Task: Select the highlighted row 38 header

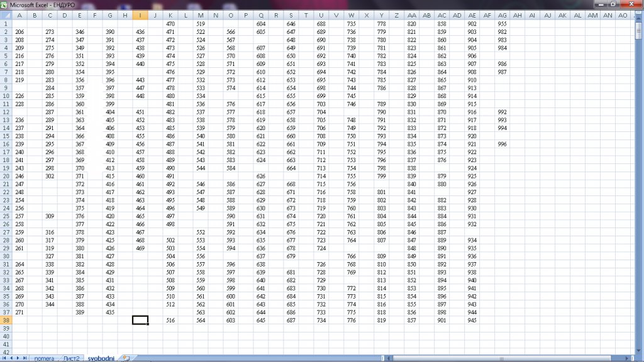Action: [6, 320]
